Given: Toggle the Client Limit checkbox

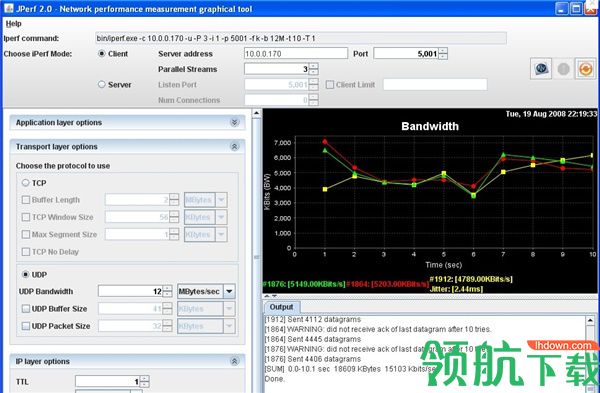Looking at the screenshot, I should click(x=330, y=85).
